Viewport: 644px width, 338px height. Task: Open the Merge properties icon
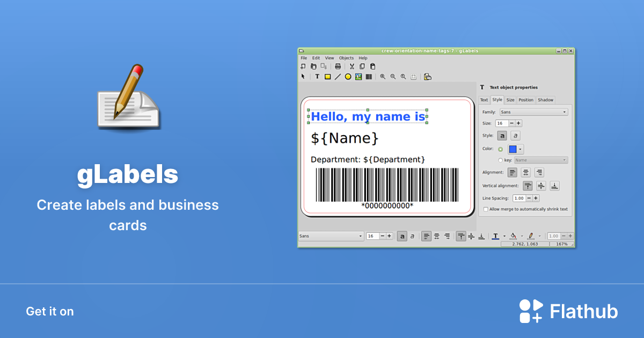pos(428,77)
